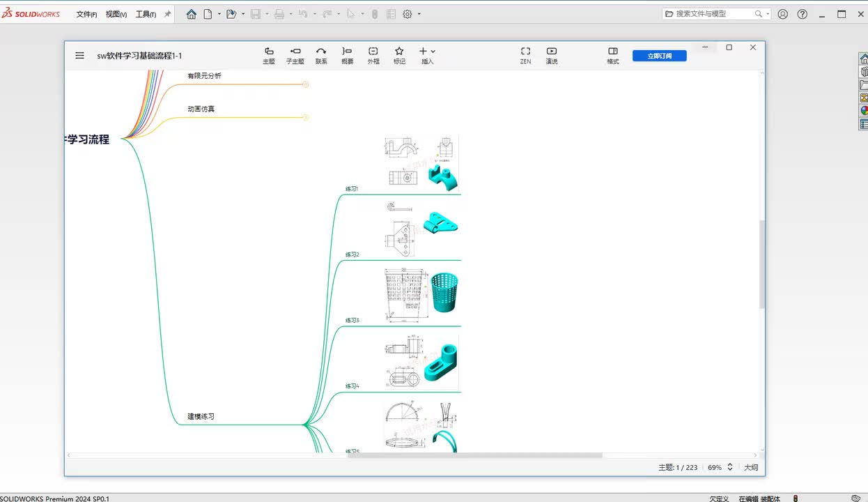This screenshot has height=502, width=868.
Task: Open the File Explorer task pane tab
Action: tap(864, 85)
